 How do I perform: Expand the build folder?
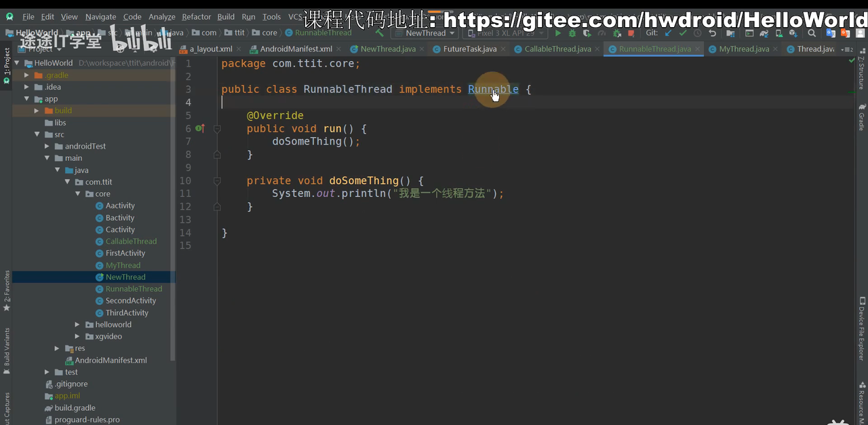[37, 111]
